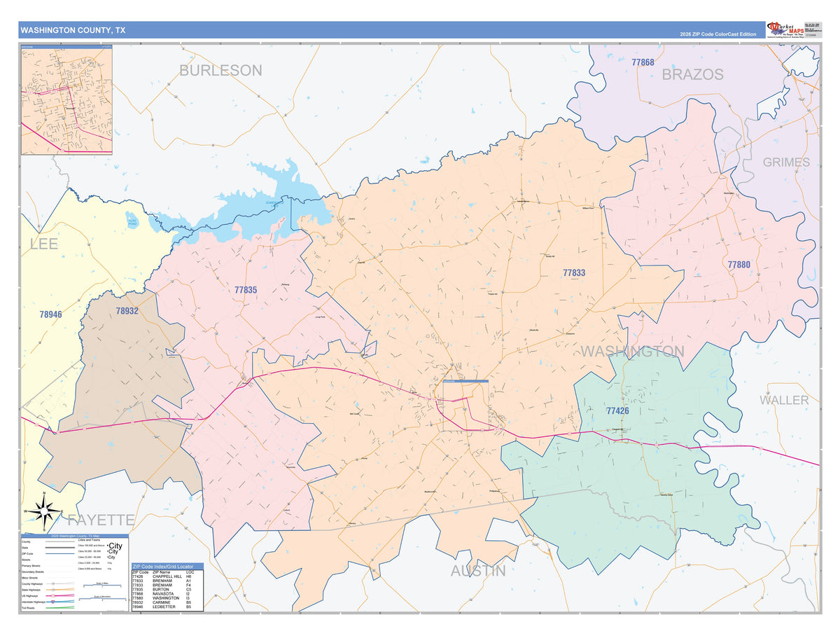Select the BURLESON county label
The image size is (840, 636).
tap(220, 70)
